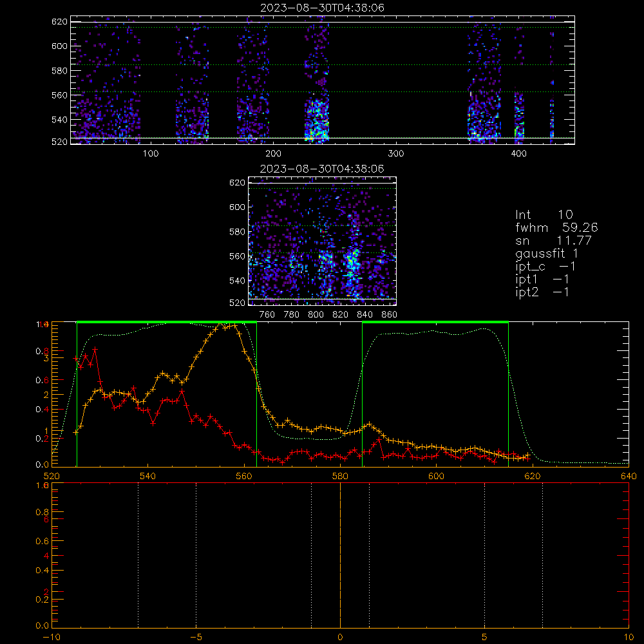This screenshot has height=644, width=644.
Task: Click the top plot title 2023-08-30T04:38:06
Action: [x=322, y=8]
